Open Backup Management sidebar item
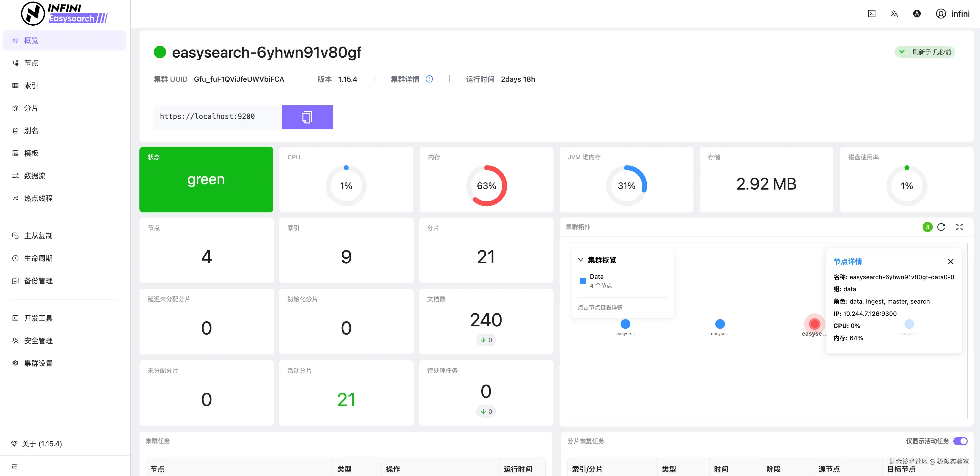This screenshot has height=476, width=980. coord(38,281)
